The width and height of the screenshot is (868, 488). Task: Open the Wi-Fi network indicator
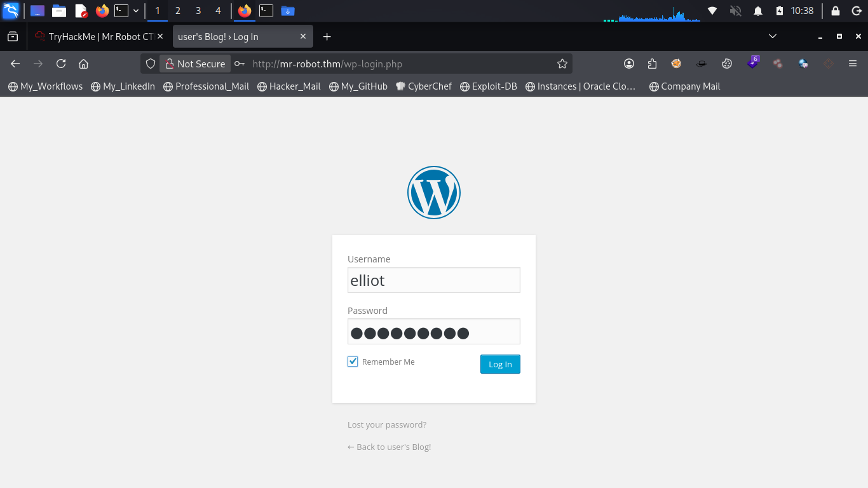click(712, 11)
